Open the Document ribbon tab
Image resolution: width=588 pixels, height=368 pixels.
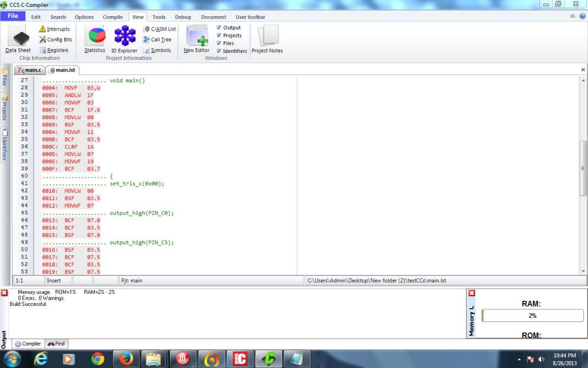[x=214, y=17]
